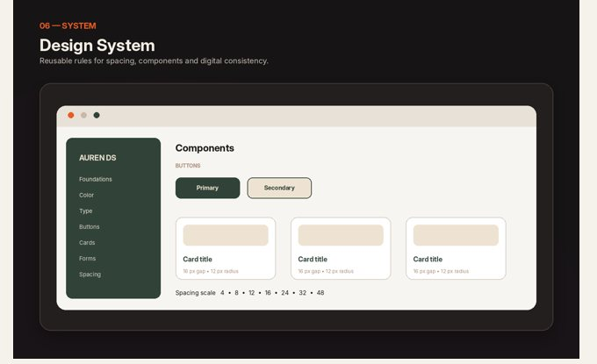Click spacing value 48

(x=320, y=293)
